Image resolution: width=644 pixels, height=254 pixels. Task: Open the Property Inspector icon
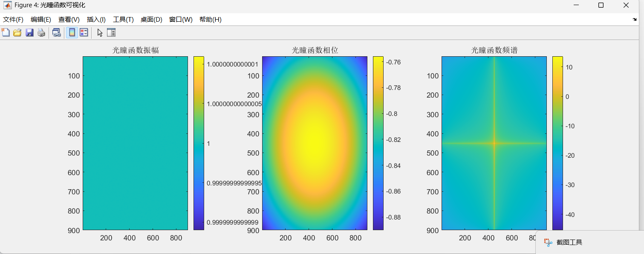tap(111, 32)
